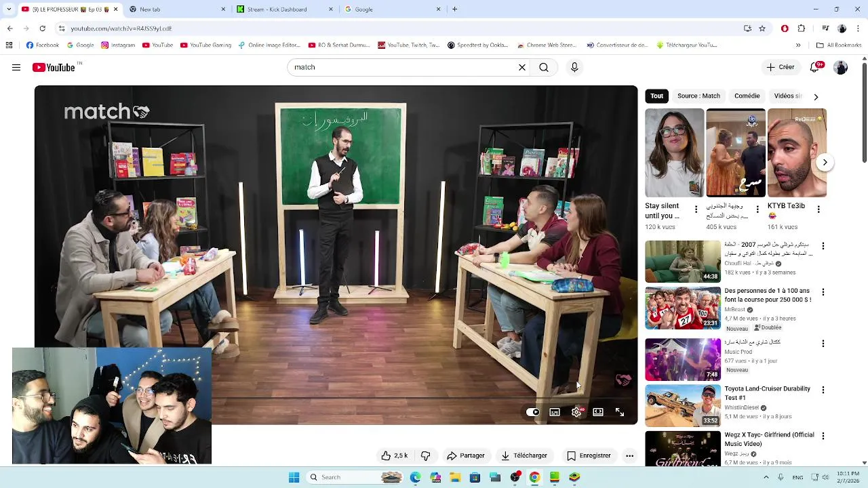Open options for the MrBeast video
This screenshot has width=868, height=488.
point(823,292)
